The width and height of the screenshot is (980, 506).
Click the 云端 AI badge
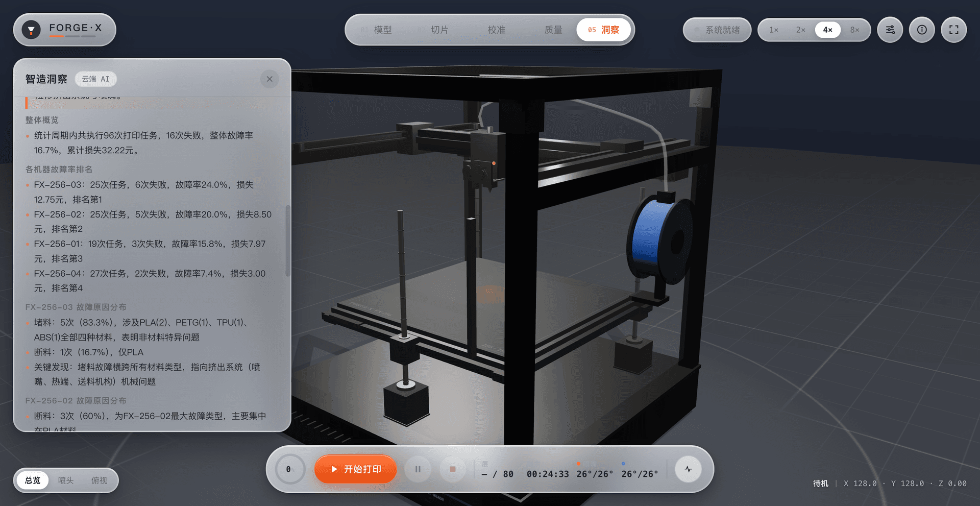[x=95, y=79]
